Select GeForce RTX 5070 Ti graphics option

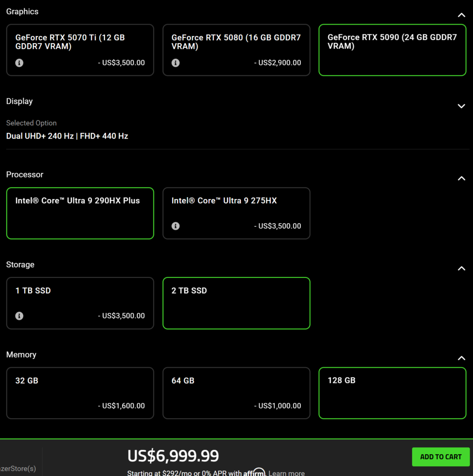click(x=80, y=50)
